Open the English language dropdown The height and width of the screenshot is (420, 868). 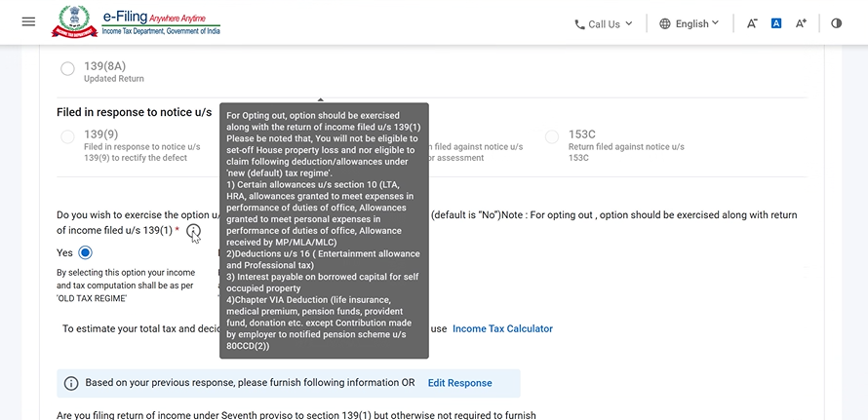696,23
